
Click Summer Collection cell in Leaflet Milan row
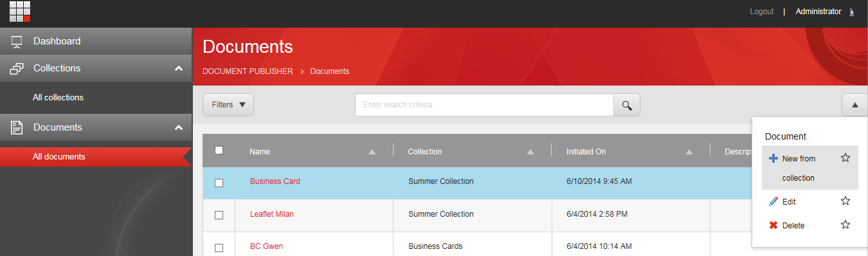(441, 214)
